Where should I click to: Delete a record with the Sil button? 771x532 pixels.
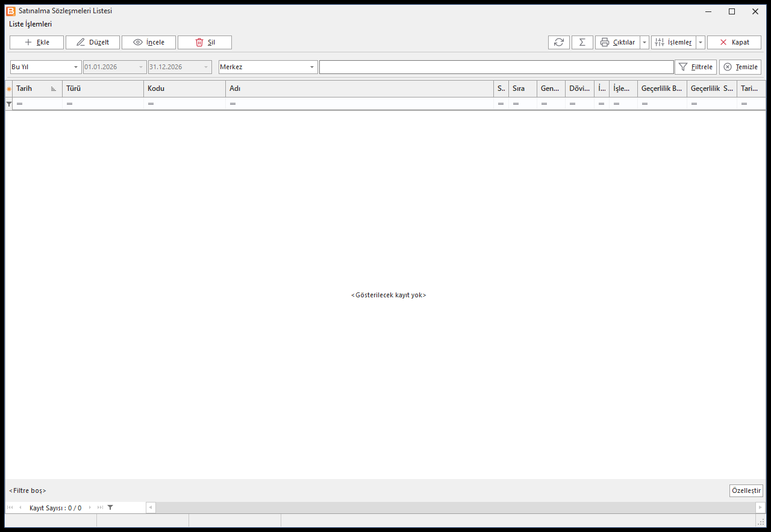click(205, 42)
